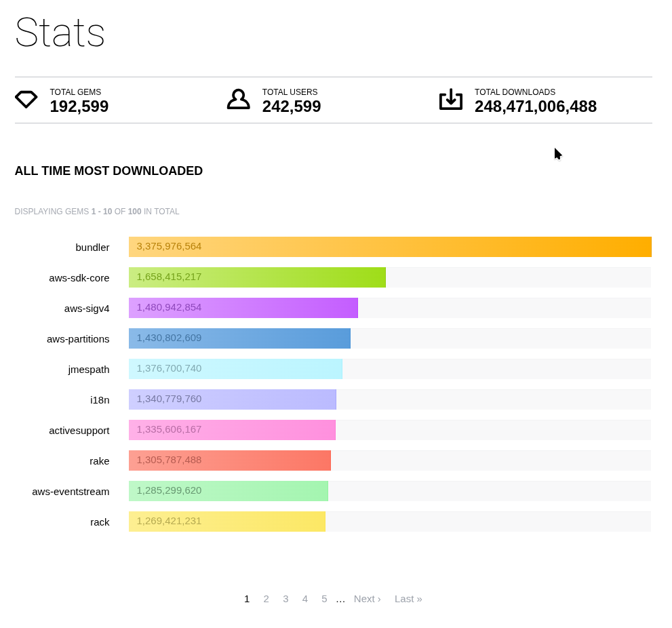
Task: Go to pagination page 4
Action: coord(304,599)
